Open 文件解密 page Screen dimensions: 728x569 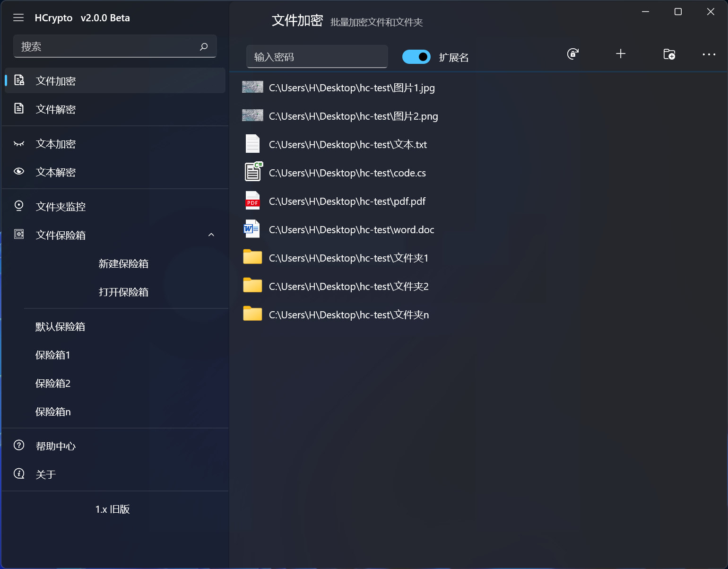tap(115, 109)
